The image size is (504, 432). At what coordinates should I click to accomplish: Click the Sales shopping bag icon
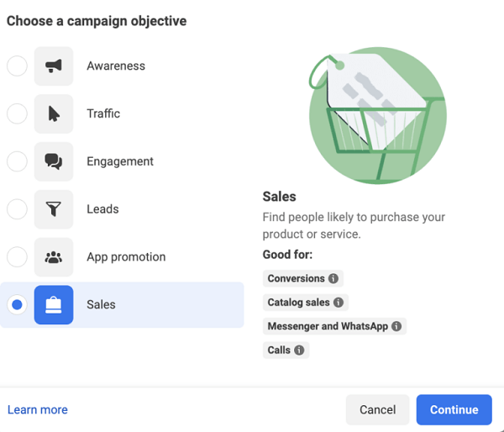(x=54, y=305)
